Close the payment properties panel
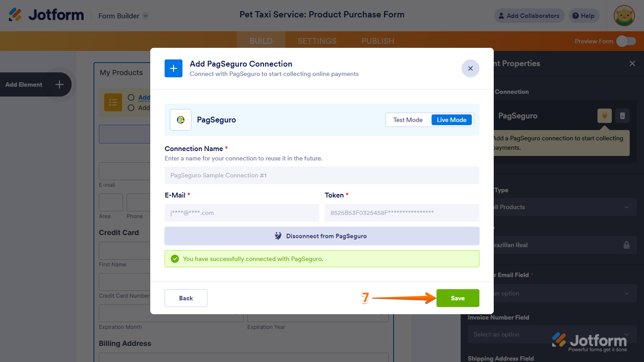Image resolution: width=644 pixels, height=362 pixels. coord(632,63)
